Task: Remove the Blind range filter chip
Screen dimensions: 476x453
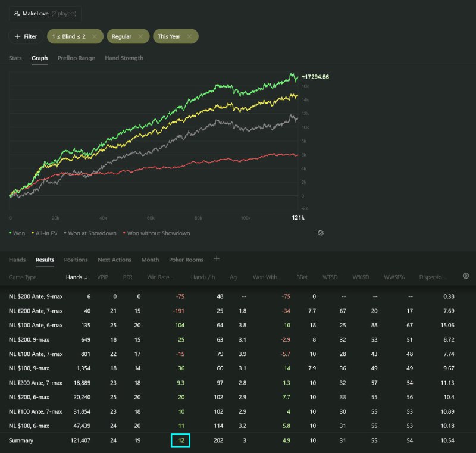Action: click(x=94, y=36)
